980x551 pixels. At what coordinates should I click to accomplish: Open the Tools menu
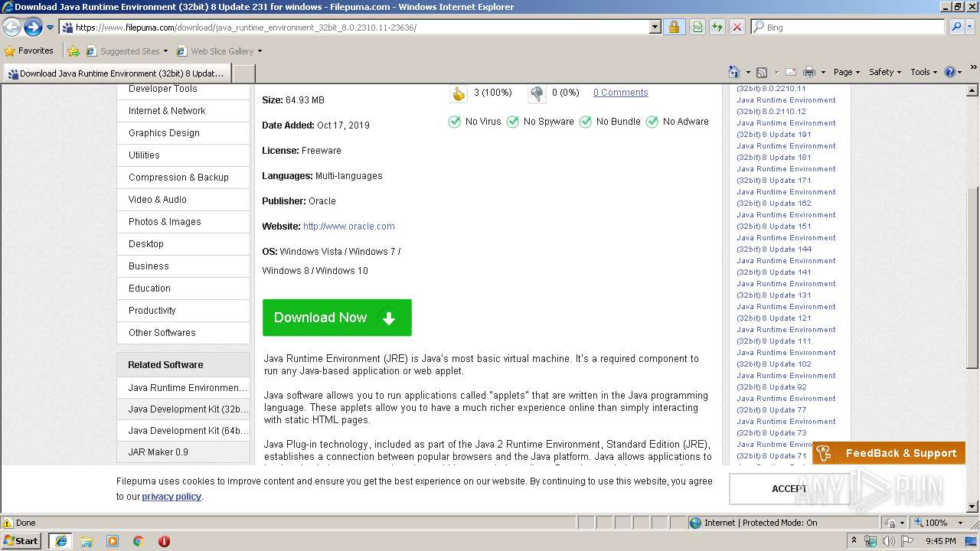click(923, 72)
